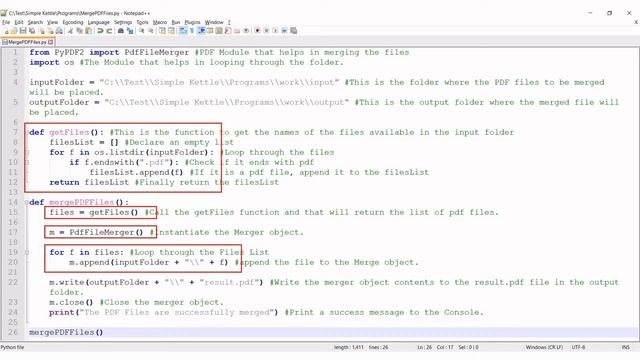
Task: Click the INS insert mode indicator
Action: (x=626, y=347)
